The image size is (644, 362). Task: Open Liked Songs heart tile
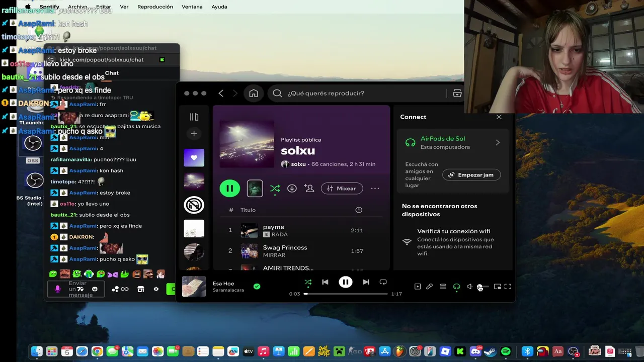[194, 157]
